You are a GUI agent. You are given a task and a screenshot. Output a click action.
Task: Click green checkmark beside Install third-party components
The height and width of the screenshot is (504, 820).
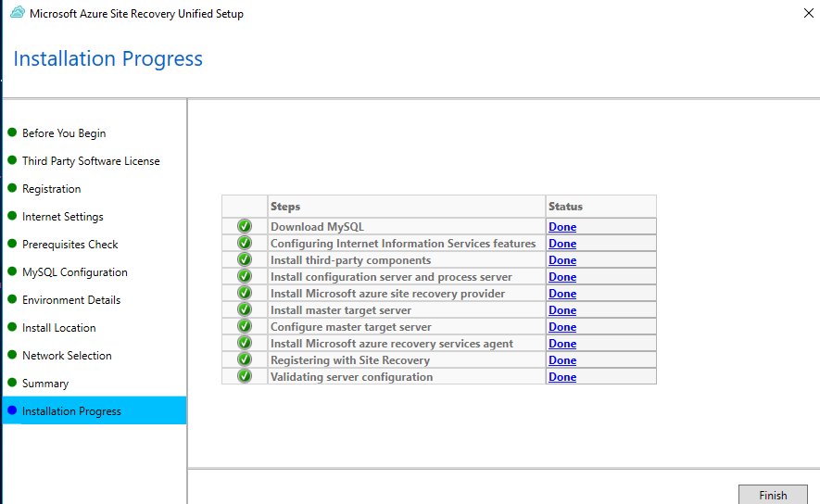[x=245, y=259]
